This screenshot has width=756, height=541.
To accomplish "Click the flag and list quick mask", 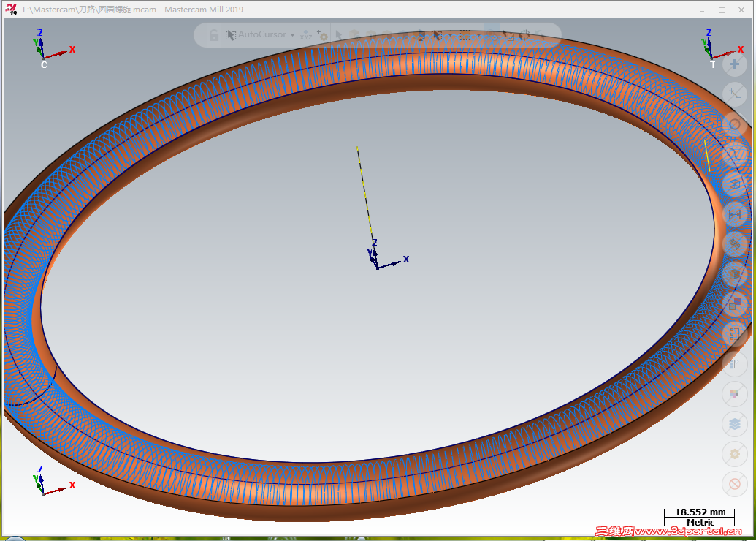I will pyautogui.click(x=734, y=364).
